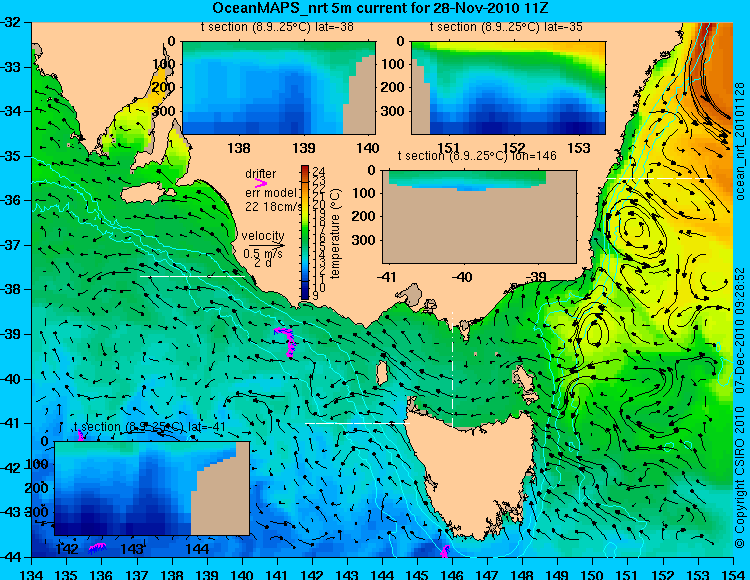Viewport: 750px width, 580px height.
Task: Open the lat=-35 temperature section inset
Action: (508, 88)
